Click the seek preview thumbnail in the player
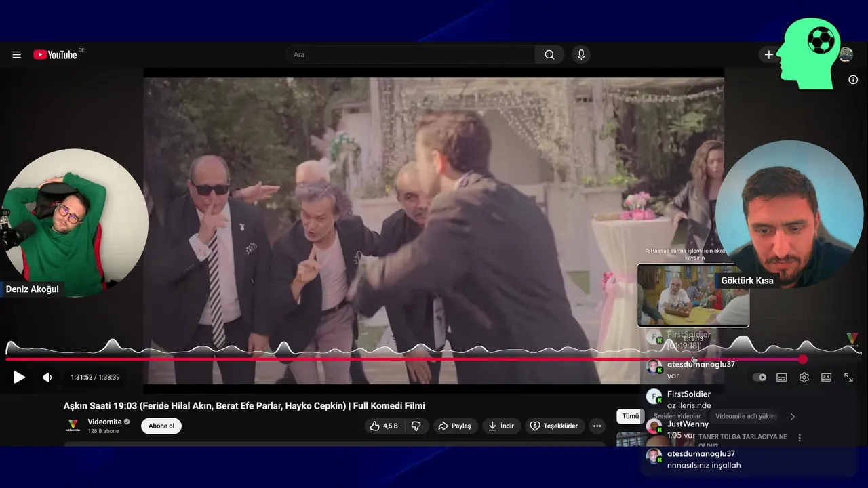 (693, 296)
